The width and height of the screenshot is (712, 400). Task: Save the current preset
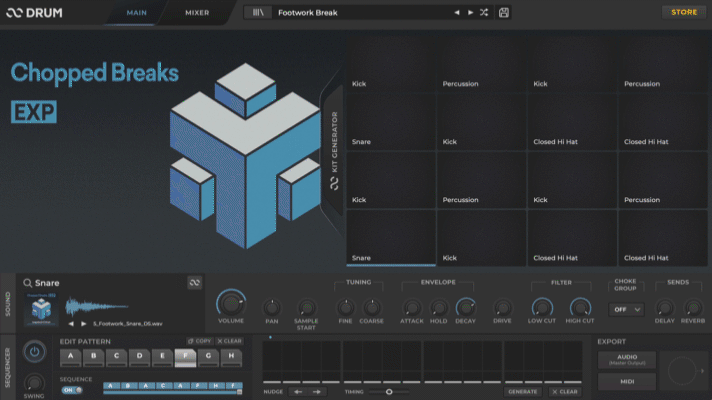point(504,13)
